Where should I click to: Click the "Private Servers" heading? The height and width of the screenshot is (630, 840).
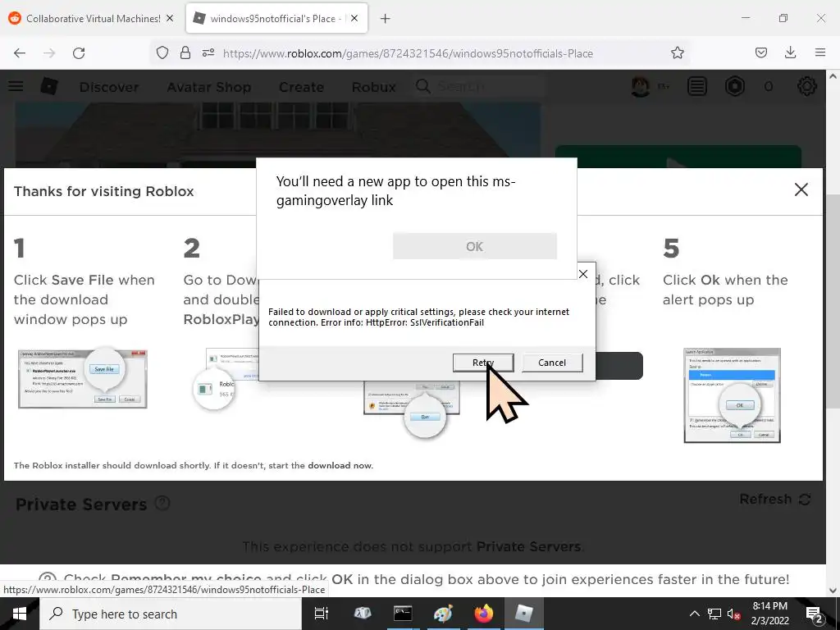click(81, 504)
